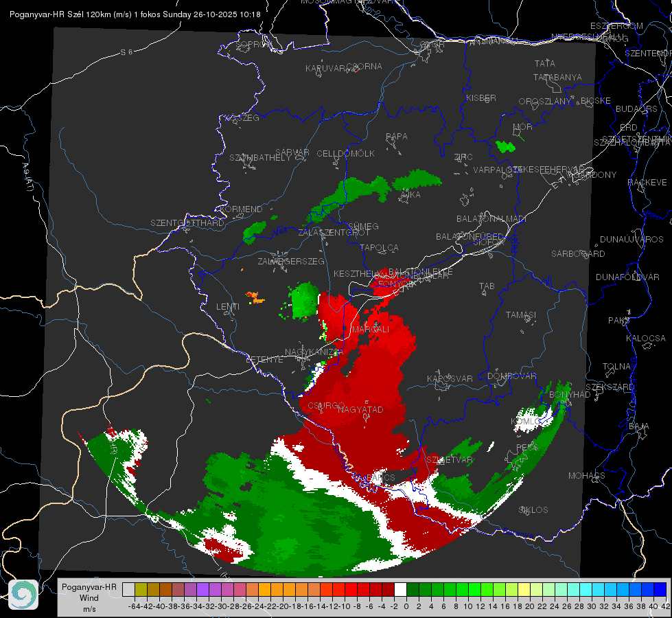Click the TAB town label
The height and width of the screenshot is (618, 672).
pos(487,286)
